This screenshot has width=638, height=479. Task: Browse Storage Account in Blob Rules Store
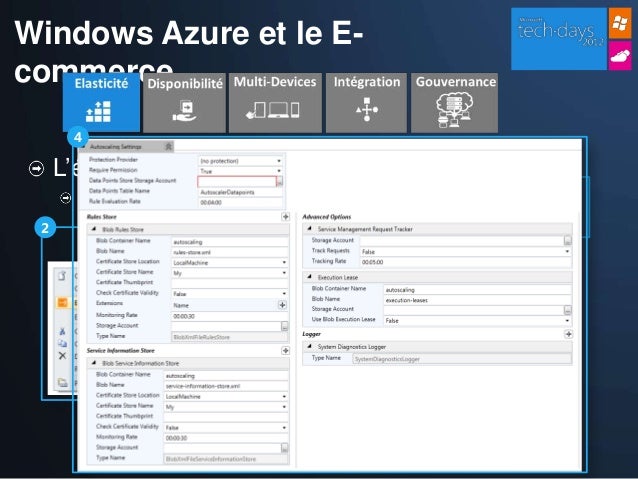click(x=284, y=326)
